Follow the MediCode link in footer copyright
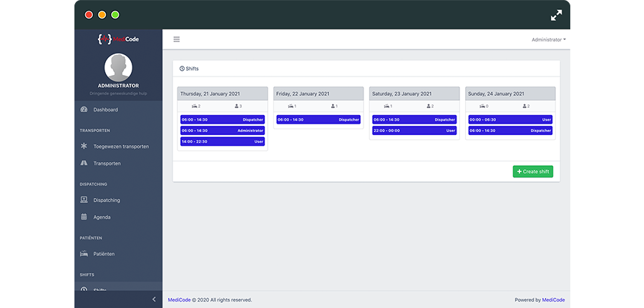 (179, 300)
